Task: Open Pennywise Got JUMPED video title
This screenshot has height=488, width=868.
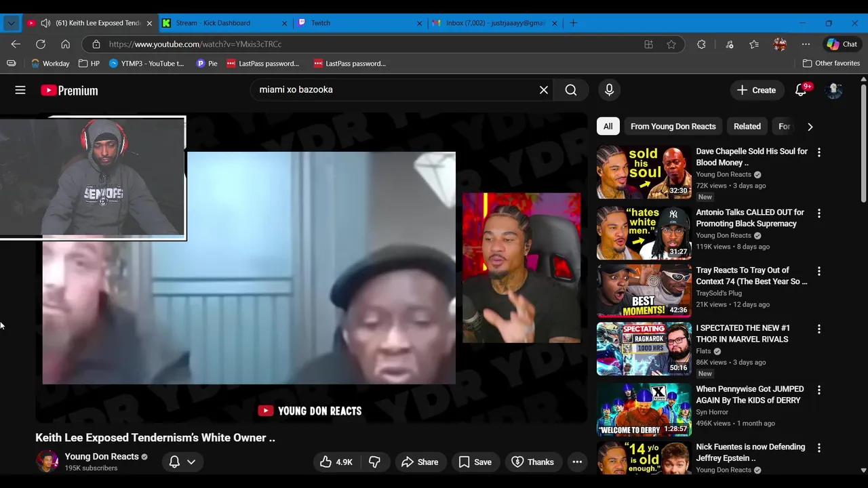Action: point(750,394)
